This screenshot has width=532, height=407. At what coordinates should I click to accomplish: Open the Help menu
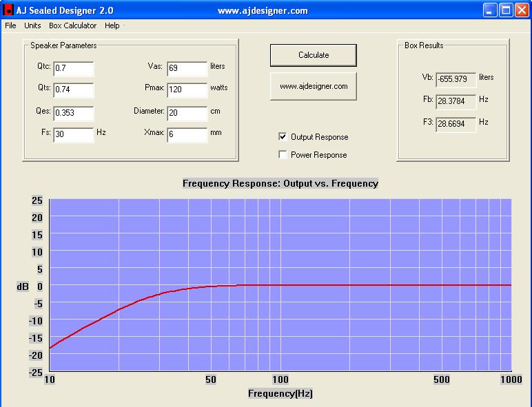point(112,25)
